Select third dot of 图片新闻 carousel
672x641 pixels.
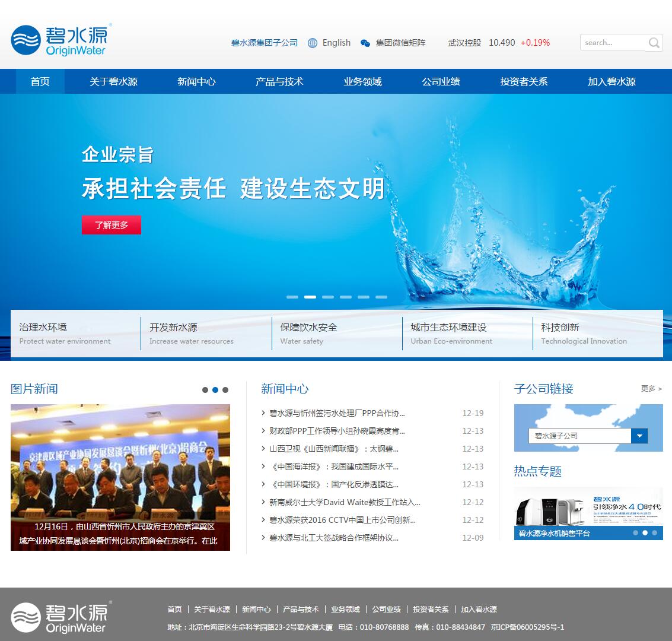[225, 390]
